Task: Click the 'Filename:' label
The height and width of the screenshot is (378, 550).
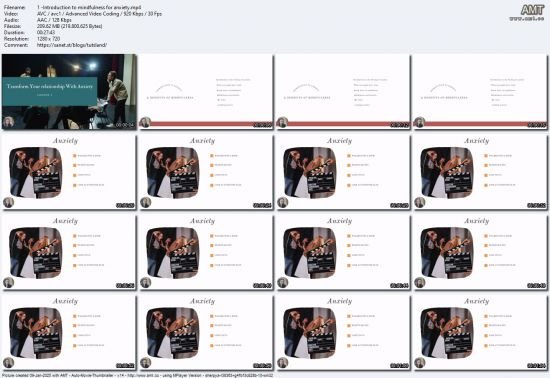Action: [x=15, y=7]
